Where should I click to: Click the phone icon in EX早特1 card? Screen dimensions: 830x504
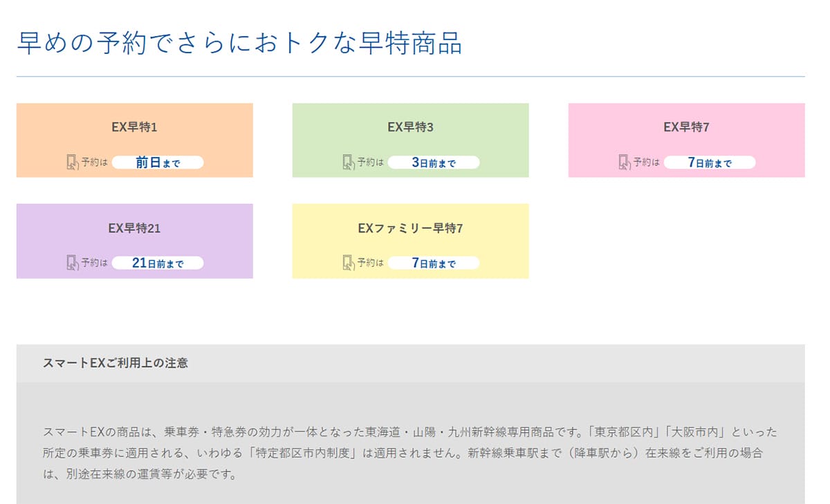72,162
